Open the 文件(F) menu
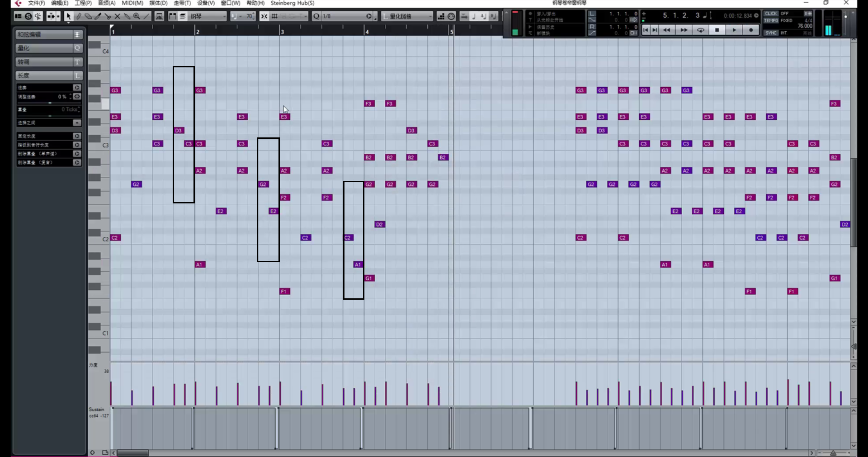The width and height of the screenshot is (868, 457). [x=37, y=3]
